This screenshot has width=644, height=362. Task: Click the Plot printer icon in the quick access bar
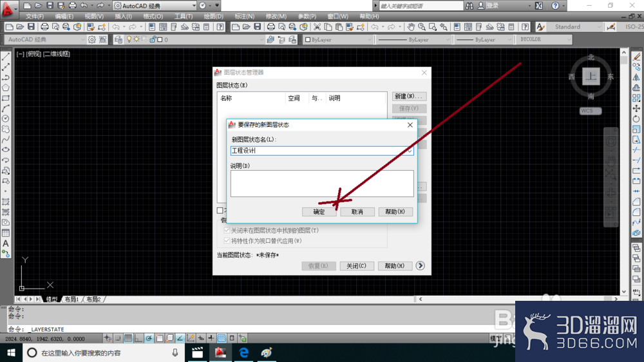72,6
